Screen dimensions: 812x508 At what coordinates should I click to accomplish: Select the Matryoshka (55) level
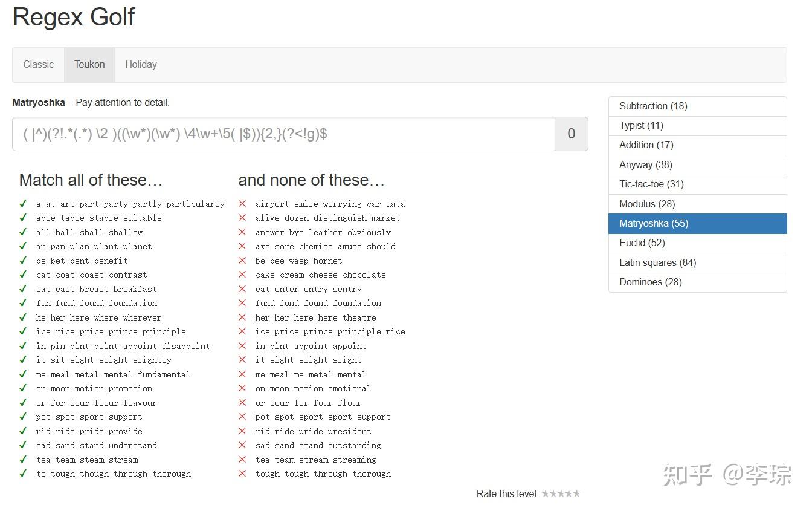(697, 224)
